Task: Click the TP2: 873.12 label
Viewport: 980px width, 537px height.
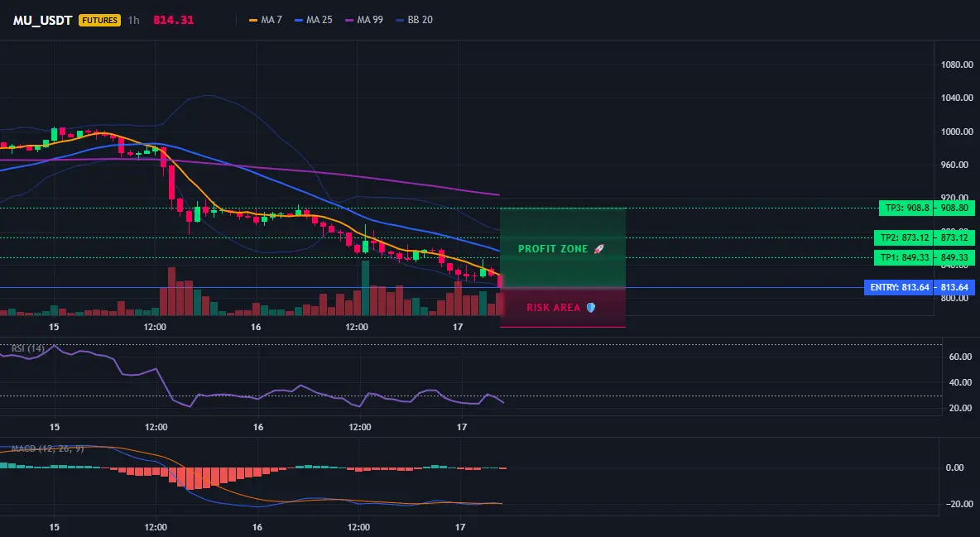Action: (x=904, y=237)
